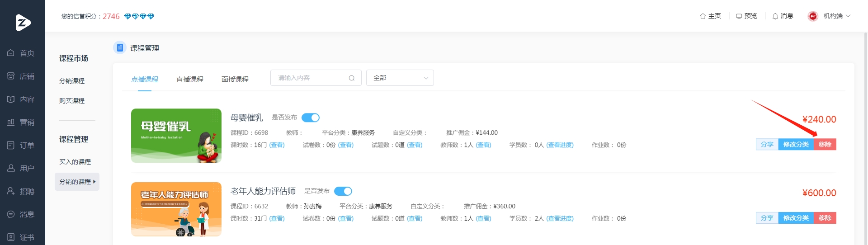Click 教师：孙贵梅 text
The image size is (868, 245).
(304, 206)
